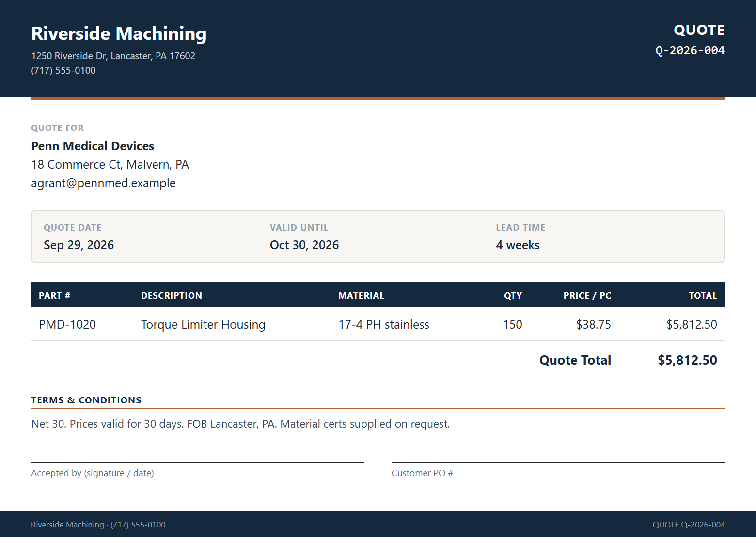Screen dimensions: 756x543
Task: Click the Customer PO # line
Action: click(558, 462)
